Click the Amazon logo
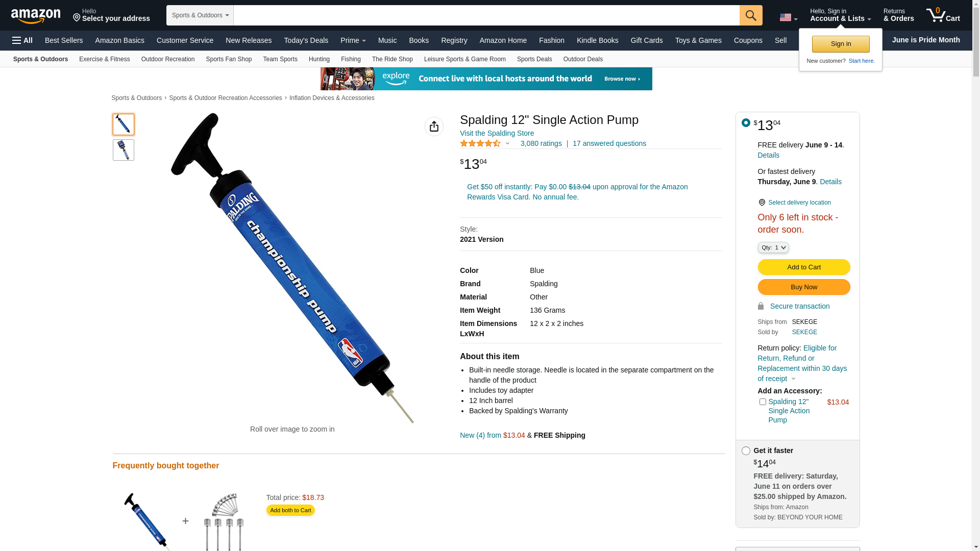 point(36,16)
